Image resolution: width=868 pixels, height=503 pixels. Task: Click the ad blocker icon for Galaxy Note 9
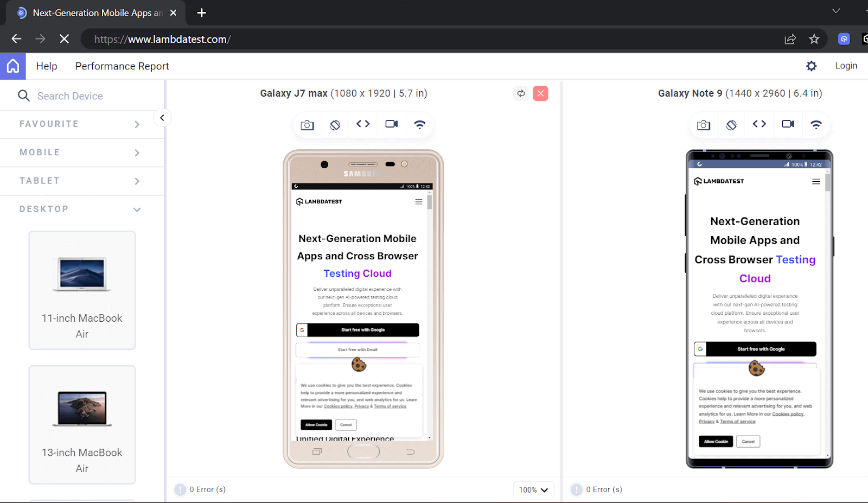pyautogui.click(x=731, y=125)
